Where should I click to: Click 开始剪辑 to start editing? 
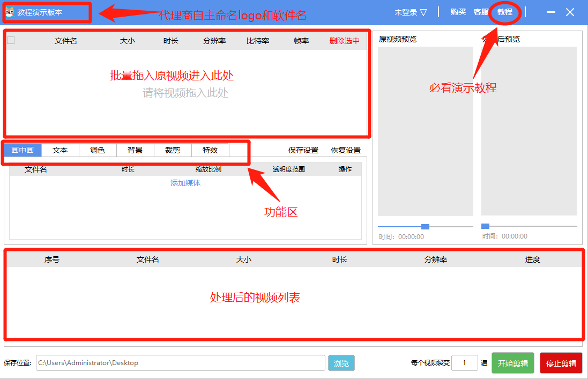(512, 363)
